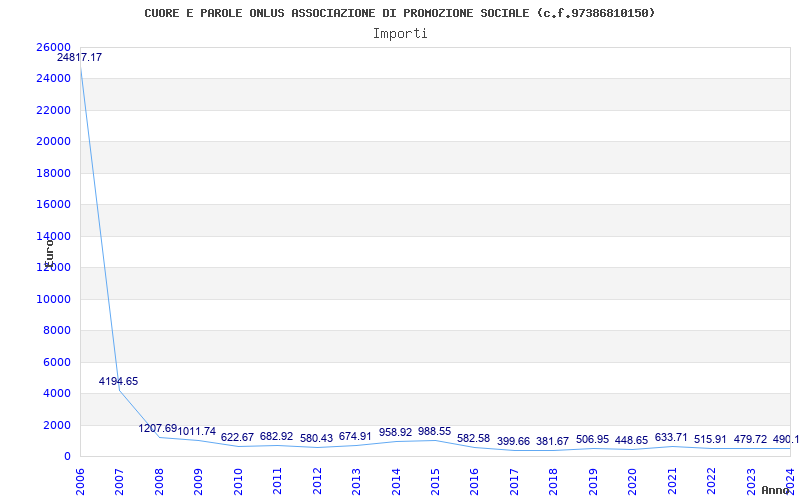Image resolution: width=800 pixels, height=500 pixels.
Task: Select the 4194.65 data label
Action: [118, 381]
